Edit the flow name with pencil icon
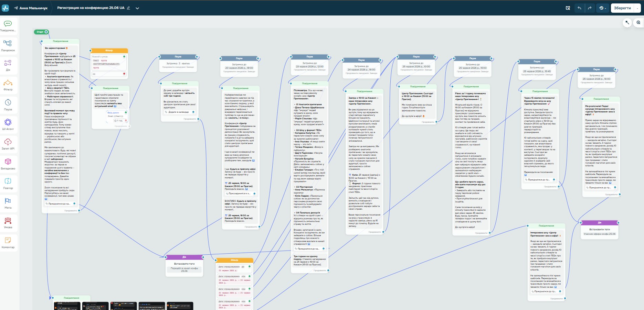The height and width of the screenshot is (310, 644). pyautogui.click(x=128, y=8)
